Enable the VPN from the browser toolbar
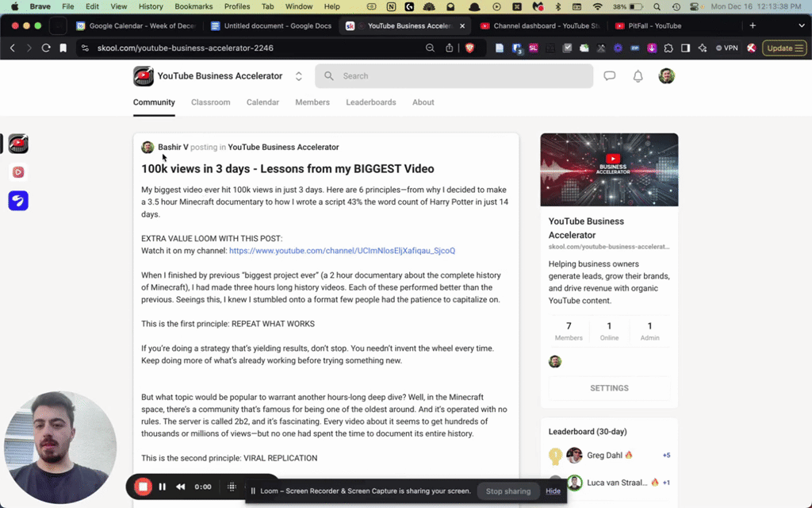 click(726, 48)
